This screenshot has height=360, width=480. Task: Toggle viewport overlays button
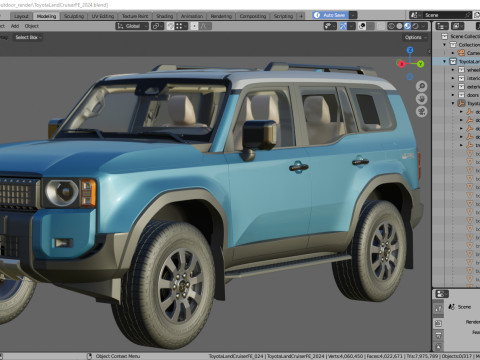pos(362,26)
